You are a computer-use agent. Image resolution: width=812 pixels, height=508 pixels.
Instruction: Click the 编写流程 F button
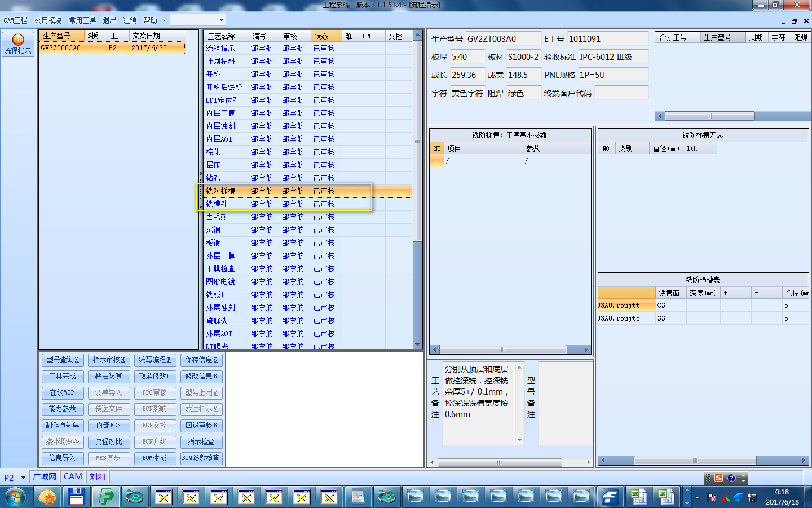tap(155, 360)
